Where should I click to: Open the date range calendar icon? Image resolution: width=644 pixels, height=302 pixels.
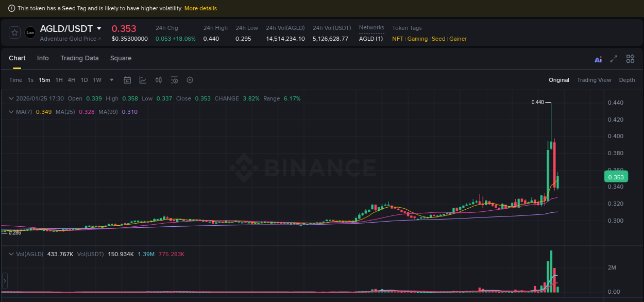click(x=127, y=80)
